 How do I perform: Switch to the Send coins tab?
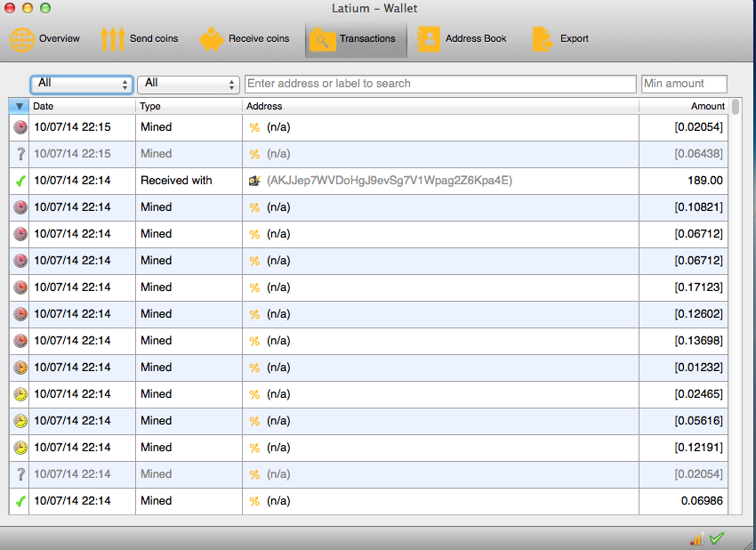pyautogui.click(x=154, y=38)
